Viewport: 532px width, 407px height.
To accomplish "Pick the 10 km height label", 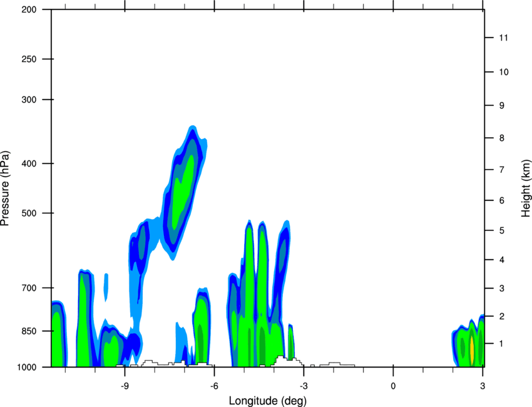I will [x=504, y=72].
